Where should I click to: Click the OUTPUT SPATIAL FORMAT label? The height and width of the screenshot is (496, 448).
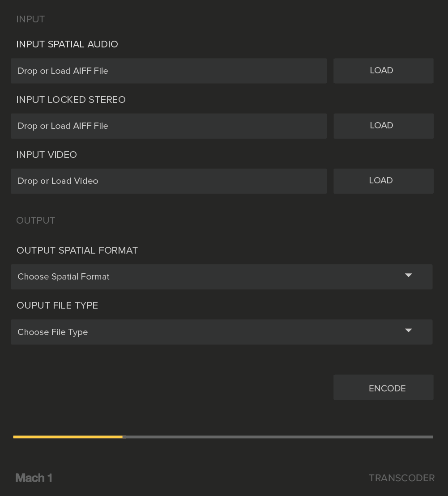[x=77, y=250]
